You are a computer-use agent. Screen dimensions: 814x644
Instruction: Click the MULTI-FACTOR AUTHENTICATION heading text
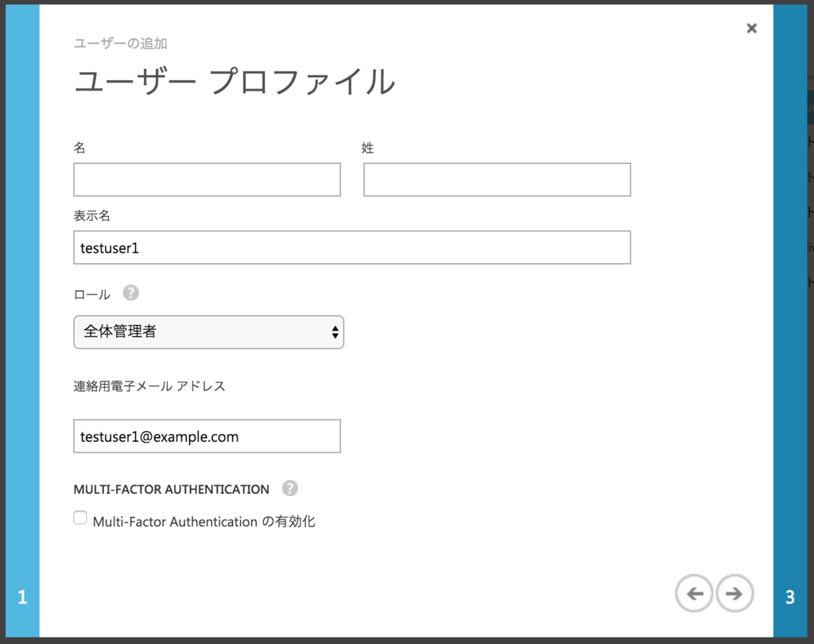point(172,489)
